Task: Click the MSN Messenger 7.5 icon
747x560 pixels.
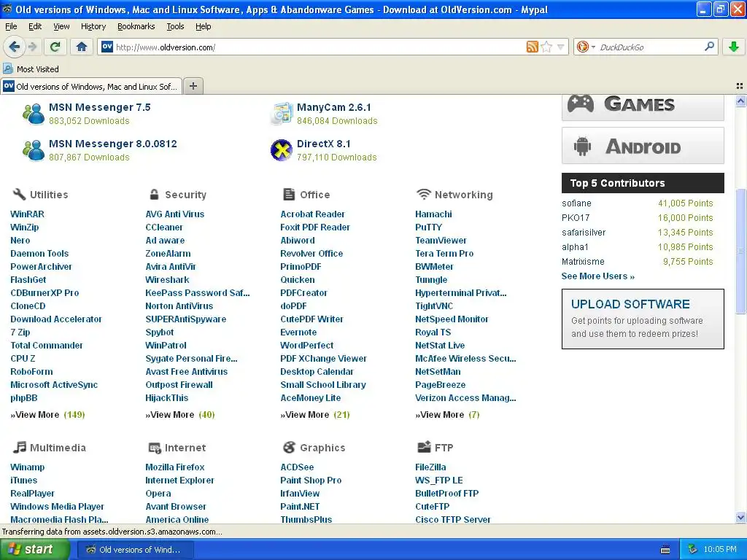Action: click(34, 114)
